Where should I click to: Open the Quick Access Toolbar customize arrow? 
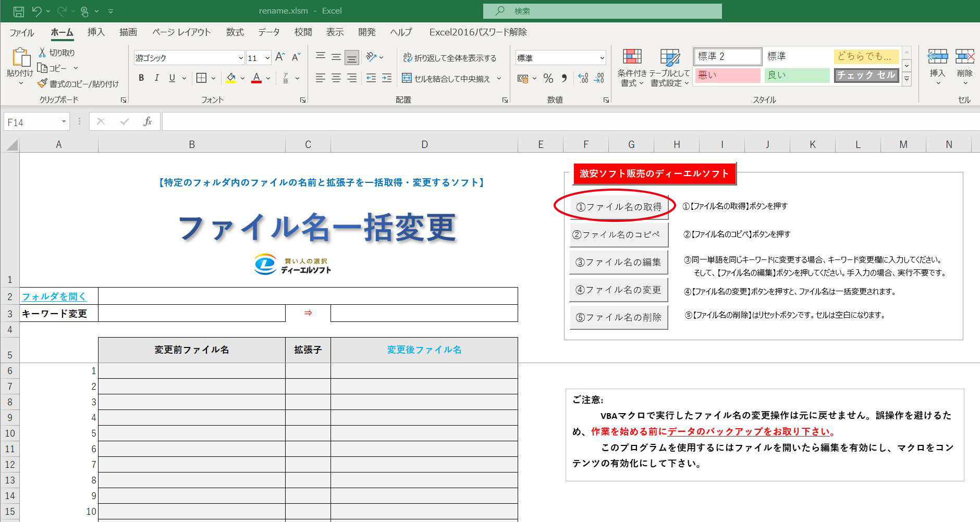click(111, 11)
